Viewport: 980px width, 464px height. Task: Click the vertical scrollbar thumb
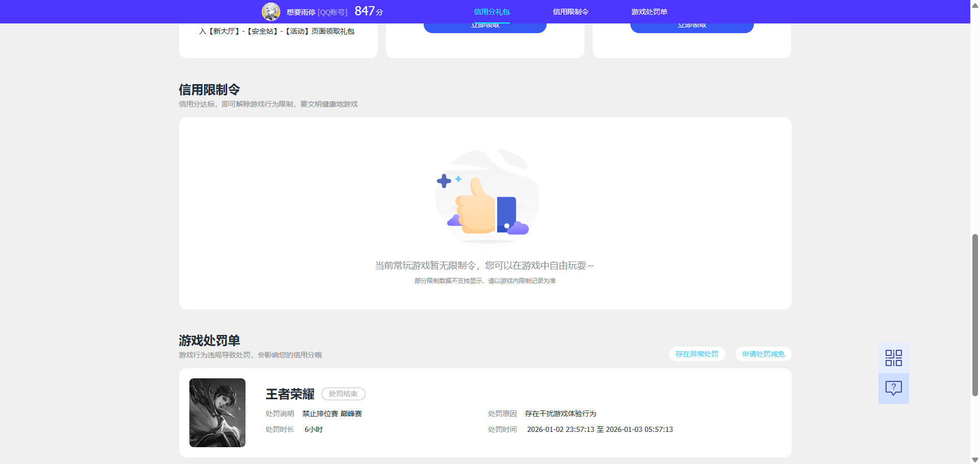tap(975, 315)
